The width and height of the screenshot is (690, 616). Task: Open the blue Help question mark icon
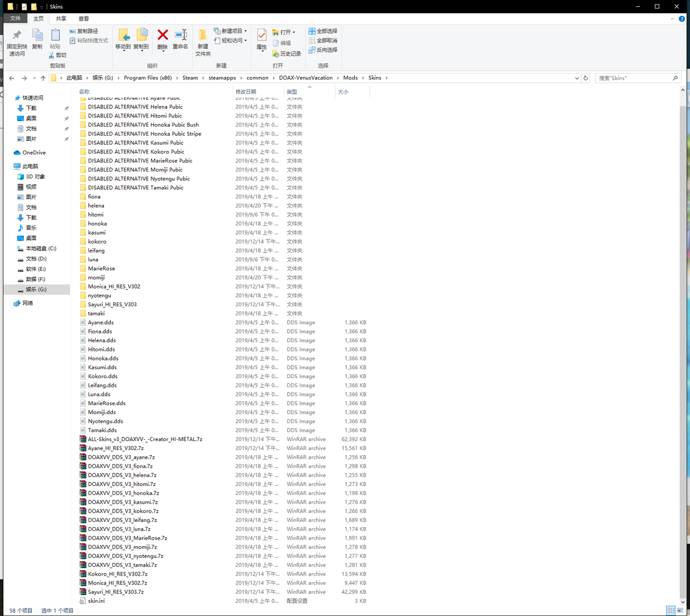(x=681, y=19)
